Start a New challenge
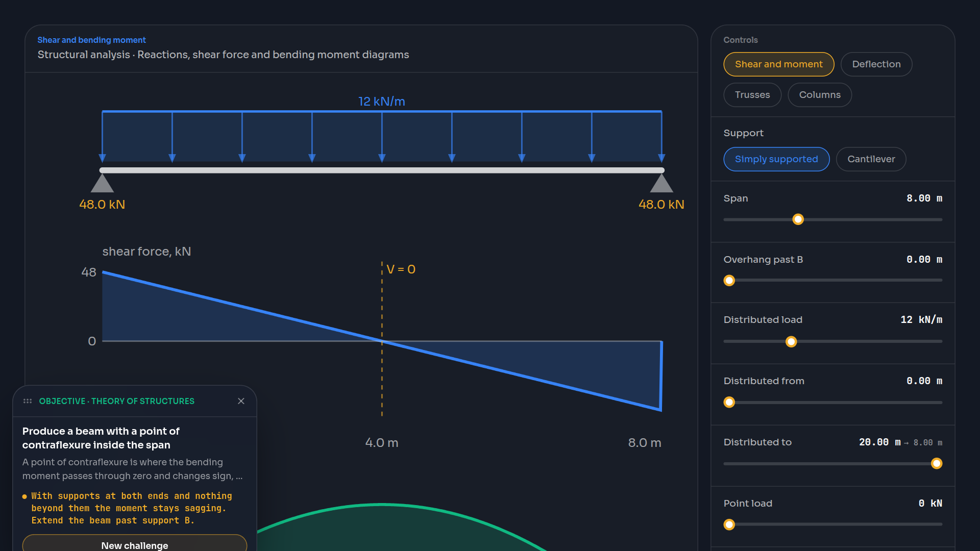The height and width of the screenshot is (551, 980). [x=135, y=544]
